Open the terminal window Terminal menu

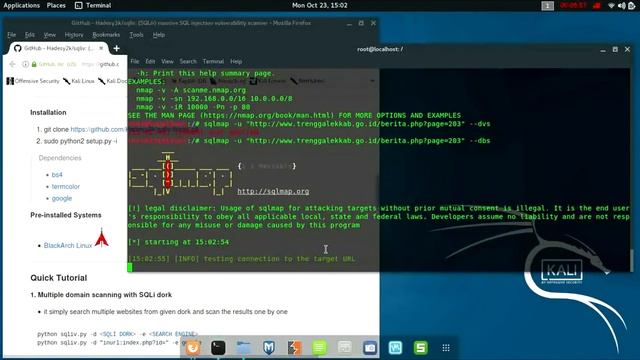tap(213, 61)
